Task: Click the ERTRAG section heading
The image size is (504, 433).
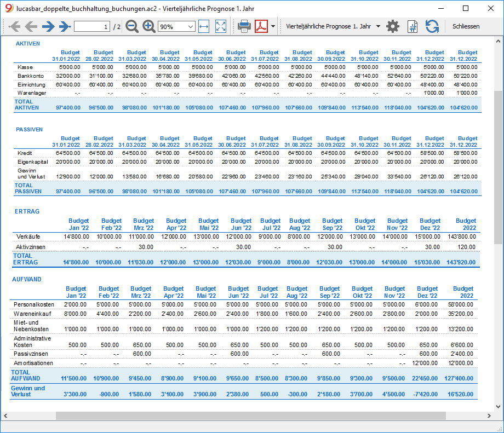Action: (x=27, y=211)
